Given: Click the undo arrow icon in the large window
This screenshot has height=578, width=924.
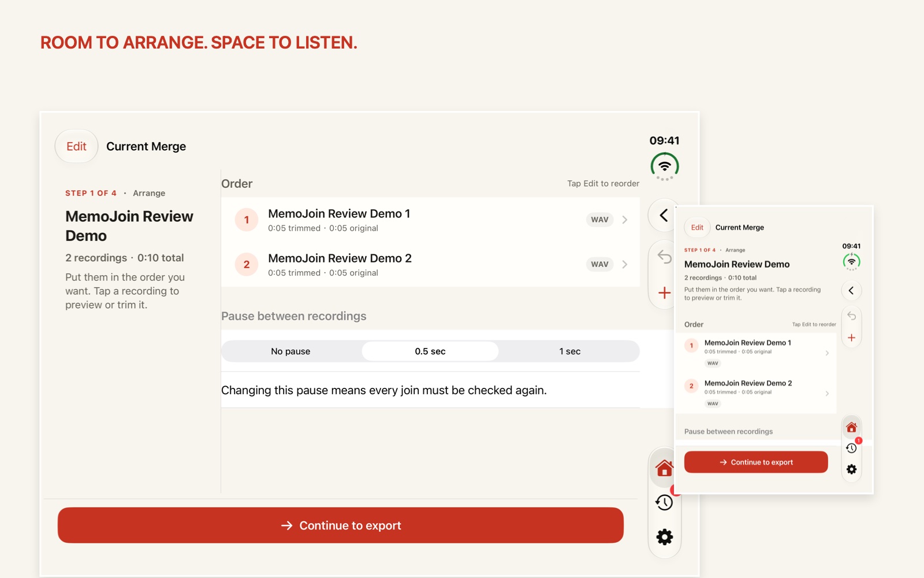Looking at the screenshot, I should coord(665,257).
